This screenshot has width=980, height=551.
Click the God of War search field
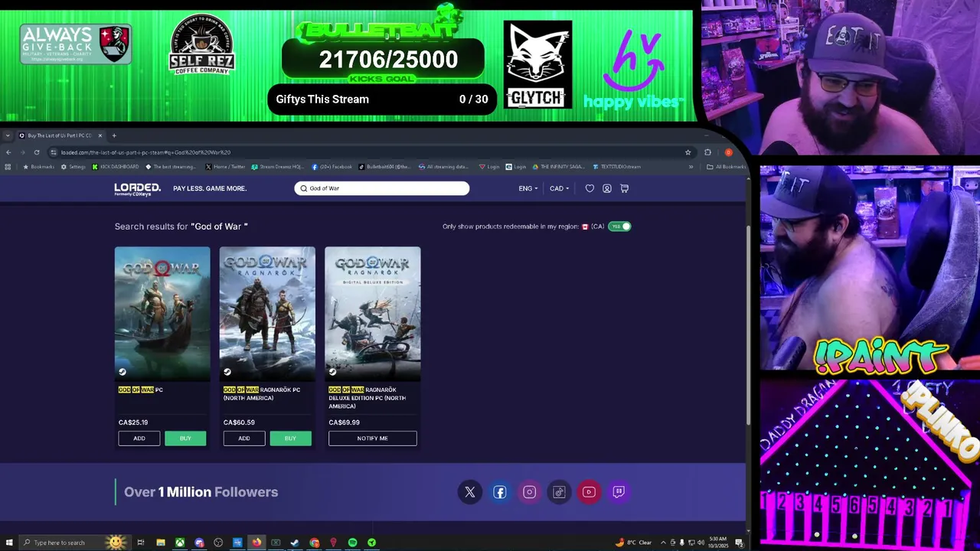382,188
